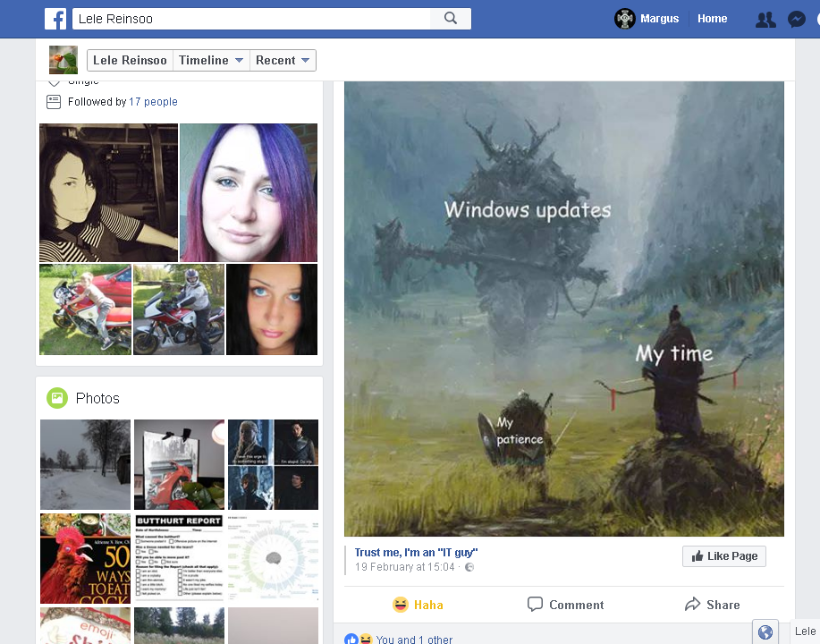Open the snowy road photo thumbnail
The width and height of the screenshot is (820, 644).
(x=85, y=464)
